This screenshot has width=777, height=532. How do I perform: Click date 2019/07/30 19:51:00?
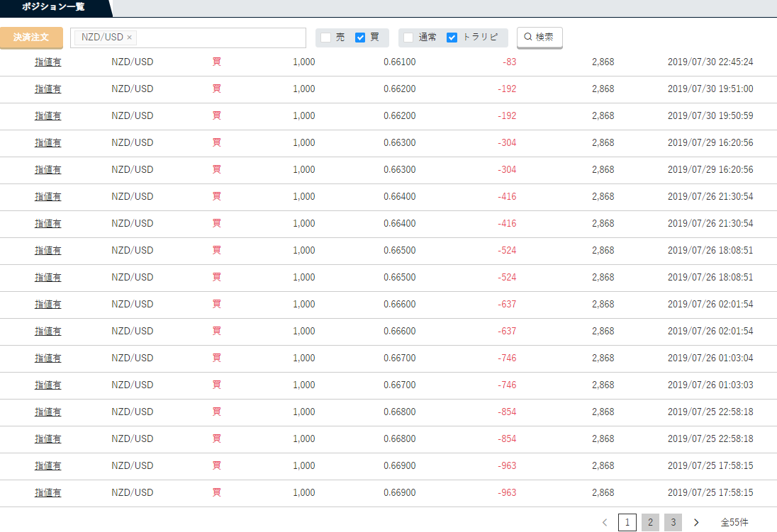click(710, 89)
